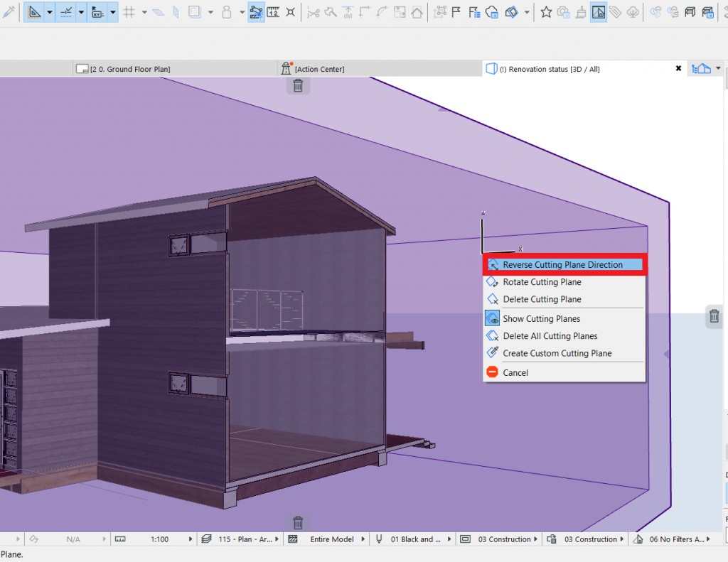Screen dimensions: 728x562
Task: Click the Split scissors icon
Action: coord(314,12)
